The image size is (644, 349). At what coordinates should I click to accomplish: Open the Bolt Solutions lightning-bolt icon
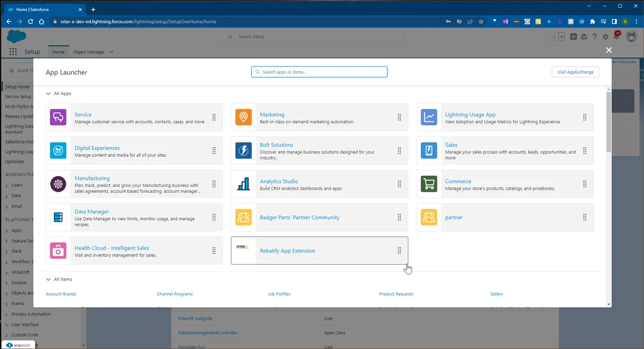coord(244,150)
